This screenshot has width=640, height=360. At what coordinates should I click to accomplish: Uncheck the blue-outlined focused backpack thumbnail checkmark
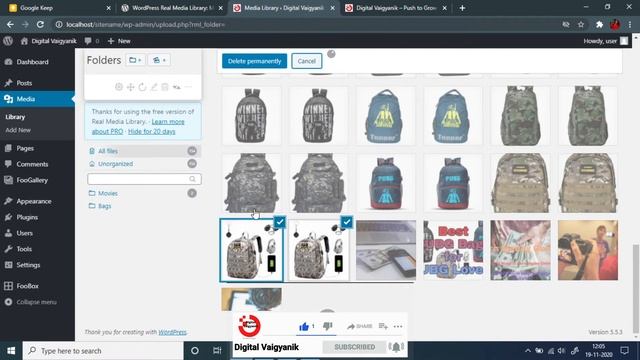pyautogui.click(x=280, y=222)
